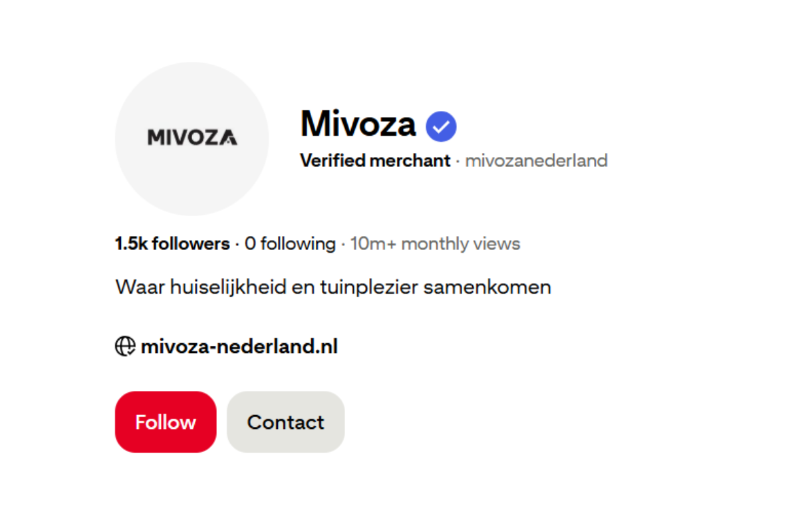Click the MIVOZA wordmark inside the avatar
The height and width of the screenshot is (532, 798).
(x=192, y=138)
